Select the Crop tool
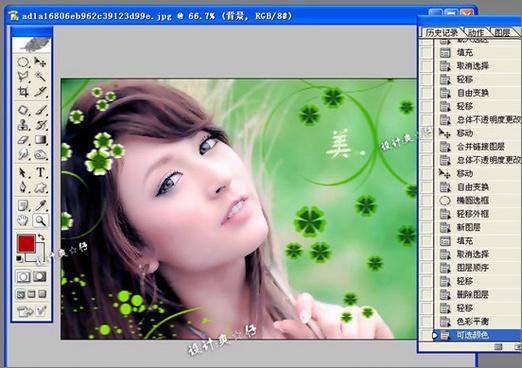 point(23,91)
